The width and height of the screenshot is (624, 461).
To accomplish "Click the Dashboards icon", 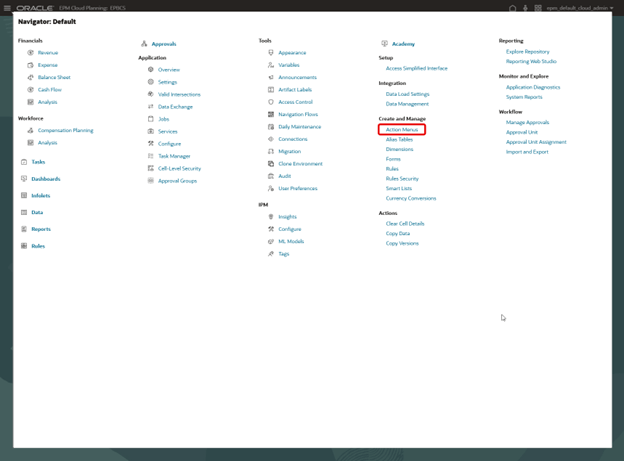I will (25, 179).
